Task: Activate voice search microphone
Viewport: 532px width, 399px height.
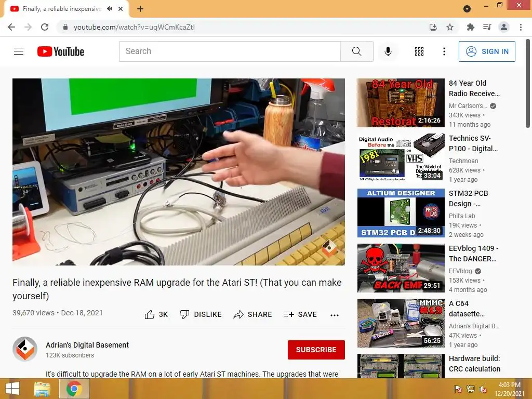Action: click(388, 51)
